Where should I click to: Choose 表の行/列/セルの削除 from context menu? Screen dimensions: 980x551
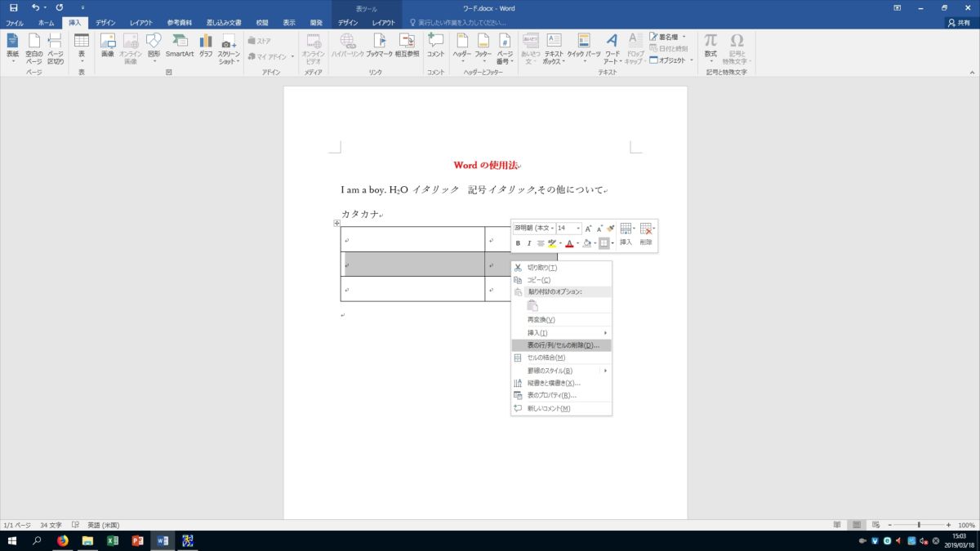[x=561, y=345]
